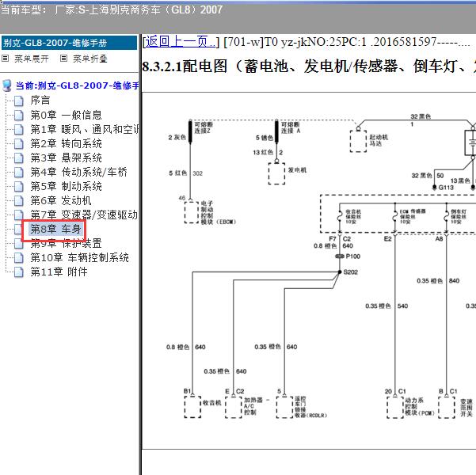Click the G113 ground label
The image size is (476, 475).
pyautogui.click(x=446, y=188)
